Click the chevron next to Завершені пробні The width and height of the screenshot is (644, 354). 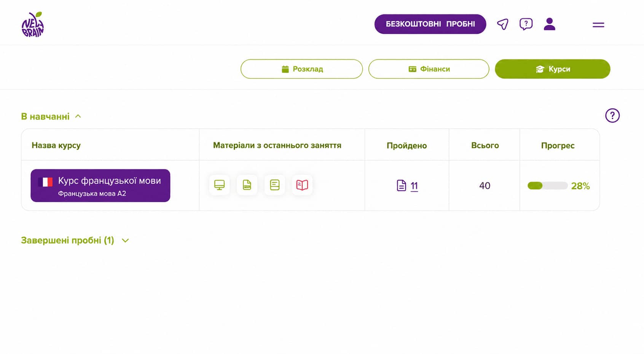[125, 241]
